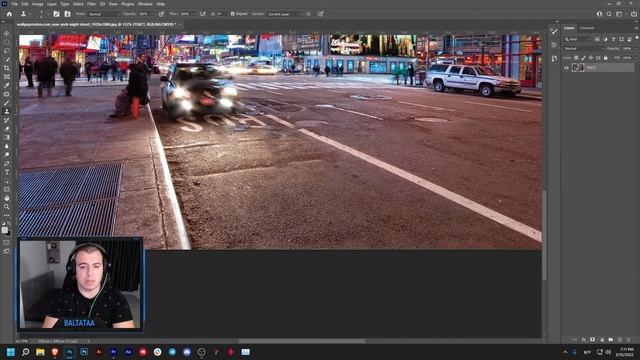
Task: Click the foreground color swatch
Action: point(4,230)
